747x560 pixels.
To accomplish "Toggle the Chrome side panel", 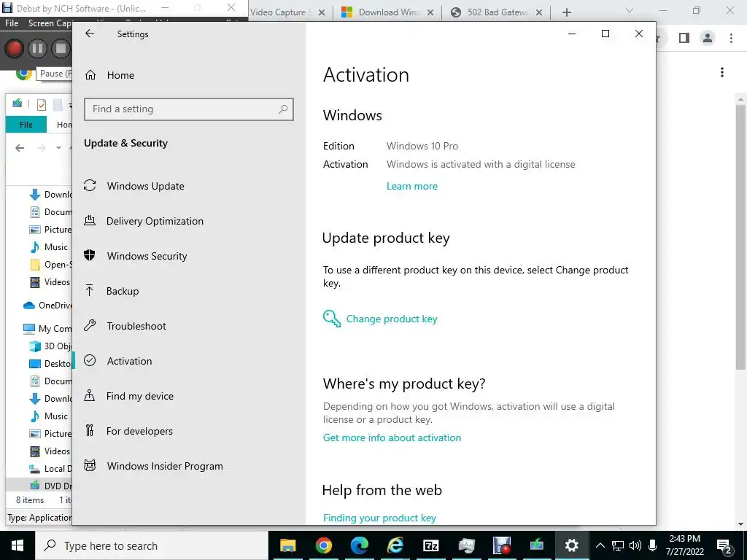I will pyautogui.click(x=684, y=38).
